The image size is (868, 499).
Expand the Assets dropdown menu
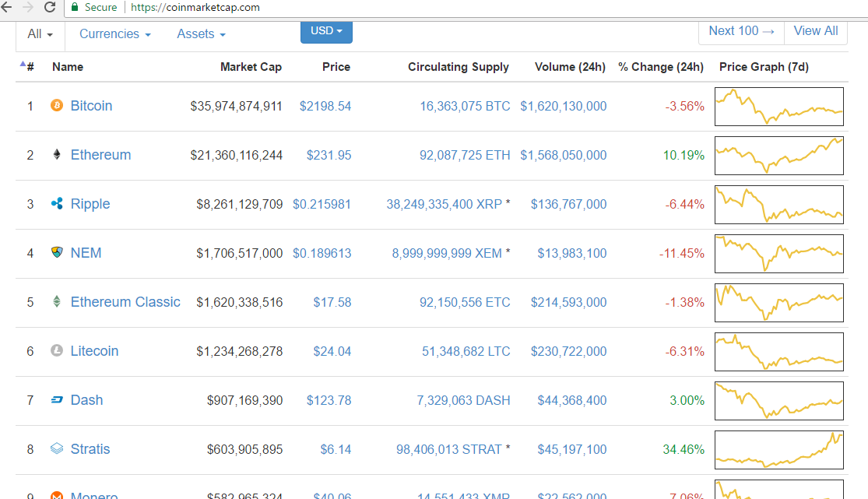click(201, 34)
